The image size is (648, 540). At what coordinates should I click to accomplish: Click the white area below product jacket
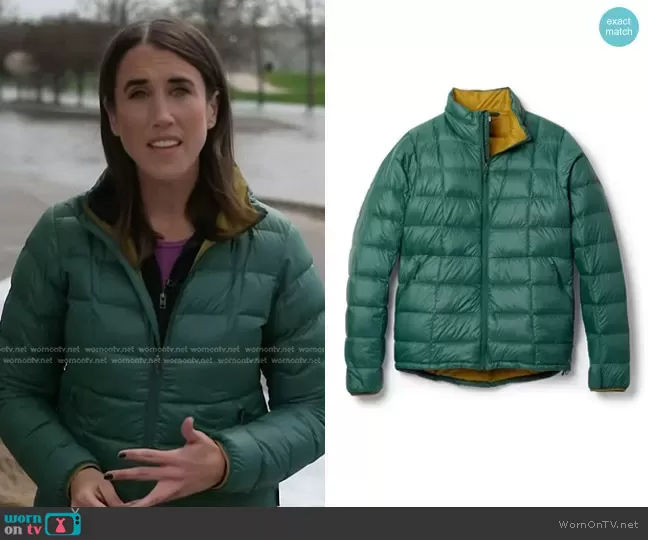pos(487,450)
